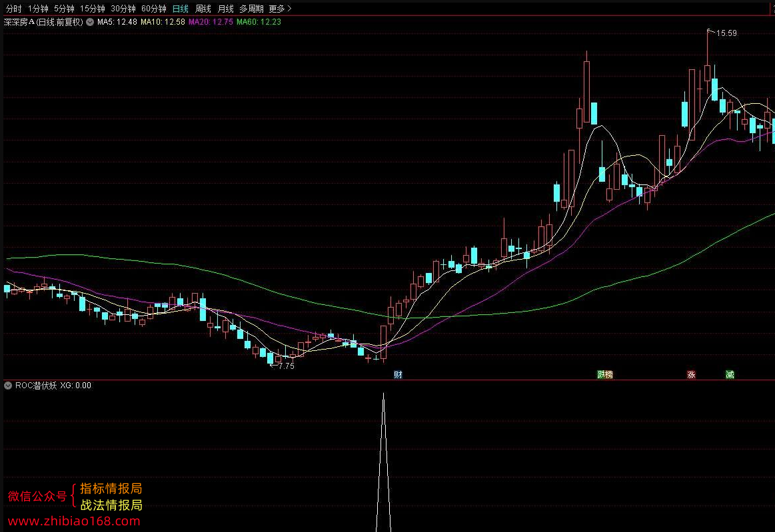Click the 减 event marker
Viewport: 775px width, 532px height.
coord(730,374)
